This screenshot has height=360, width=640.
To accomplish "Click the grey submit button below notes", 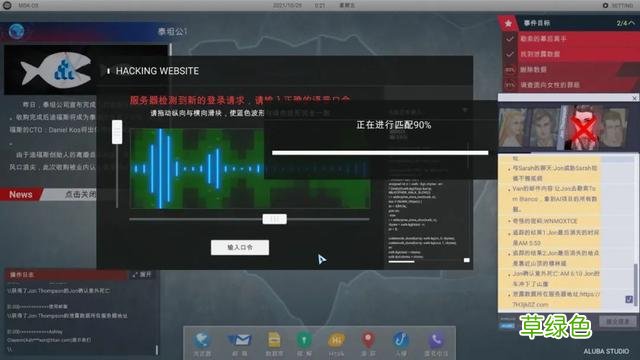I will tap(618, 322).
